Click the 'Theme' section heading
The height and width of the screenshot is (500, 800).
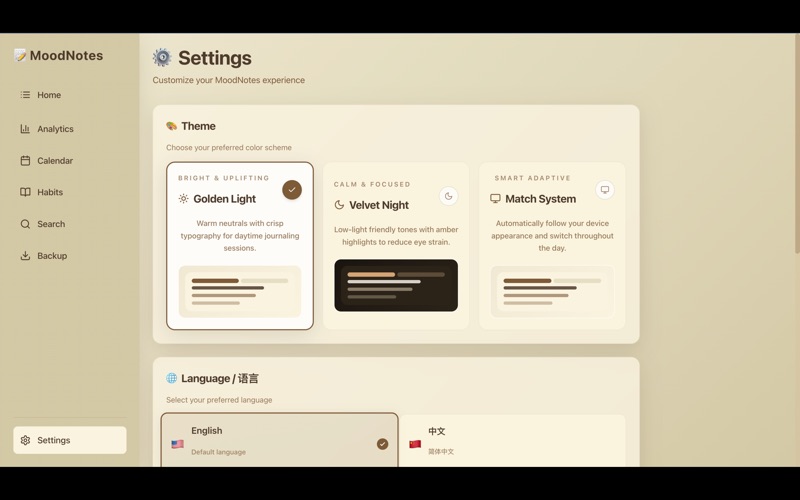(198, 126)
